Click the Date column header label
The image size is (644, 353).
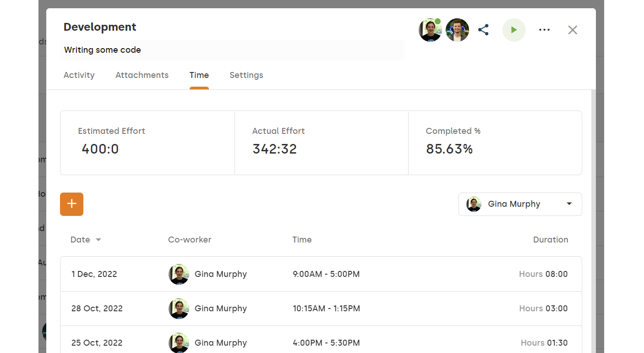(x=80, y=240)
